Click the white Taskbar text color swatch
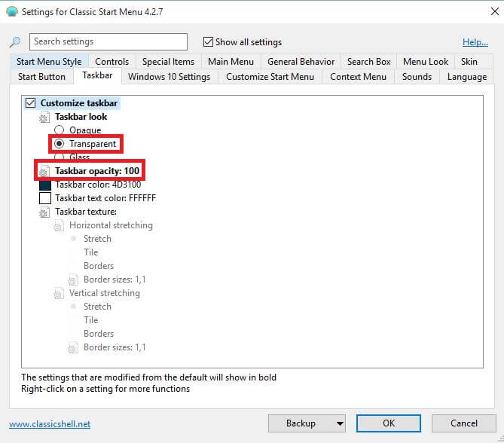 pos(45,198)
